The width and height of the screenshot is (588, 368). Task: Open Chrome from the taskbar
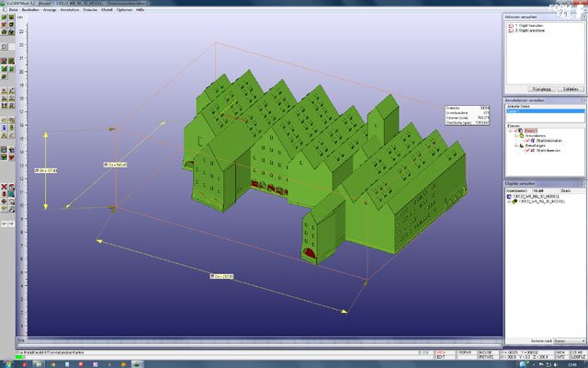[x=52, y=364]
